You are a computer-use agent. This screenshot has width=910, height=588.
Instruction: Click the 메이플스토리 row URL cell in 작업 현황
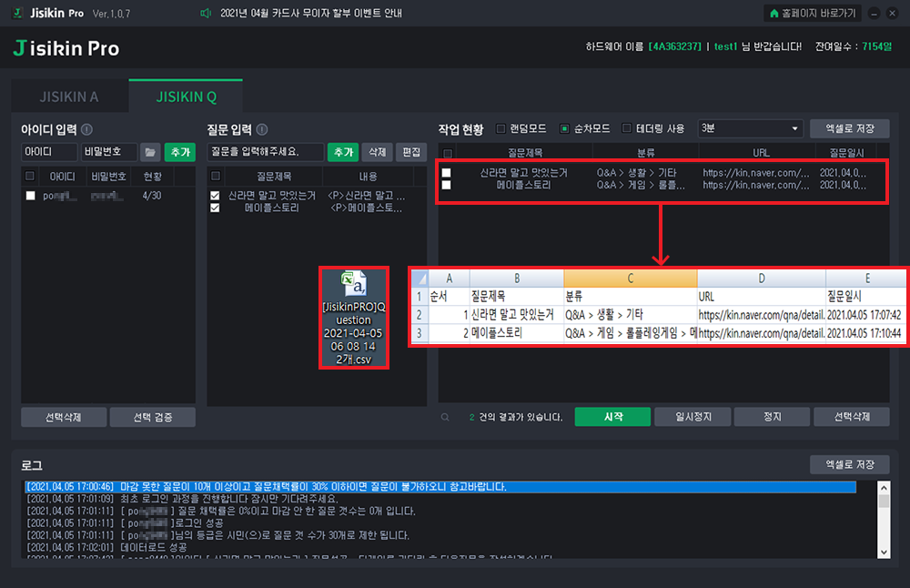pyautogui.click(x=755, y=185)
